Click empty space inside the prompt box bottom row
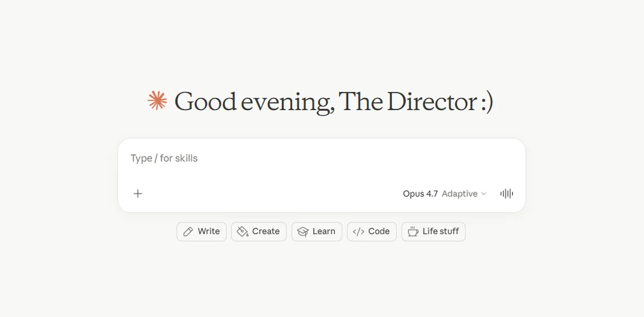This screenshot has width=644, height=317. (268, 193)
